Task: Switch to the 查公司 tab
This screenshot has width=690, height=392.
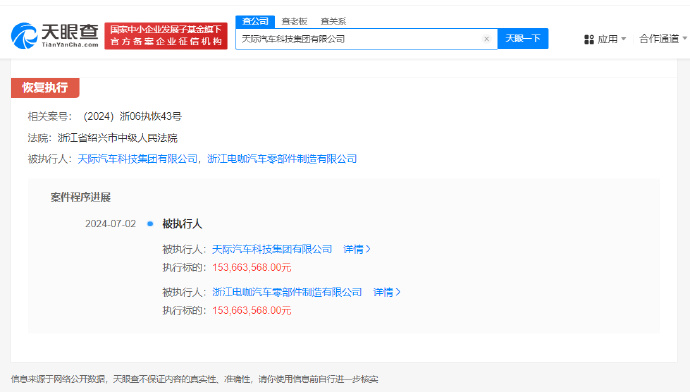Action: (255, 21)
